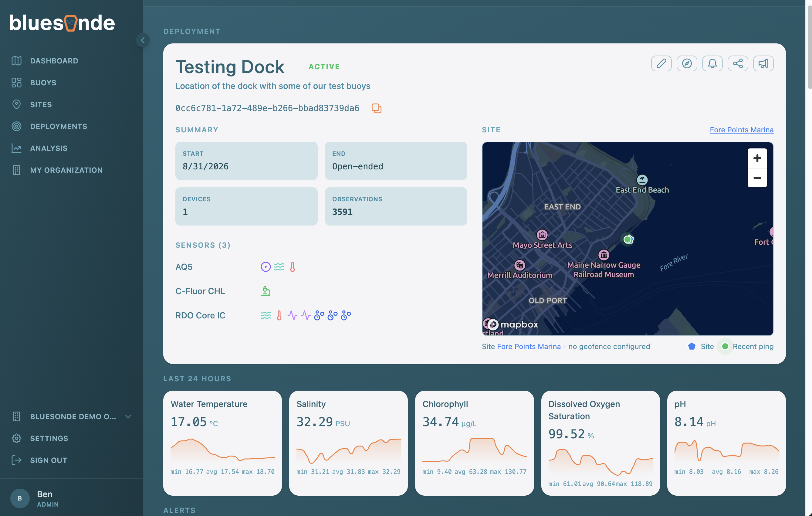Click the Recent ping legend dot
The height and width of the screenshot is (516, 812).
pyautogui.click(x=725, y=346)
